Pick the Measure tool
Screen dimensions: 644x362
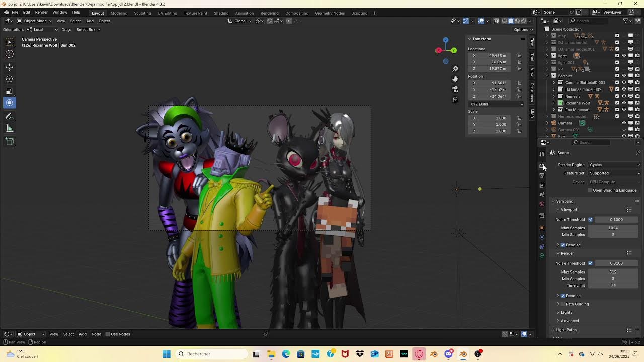[10, 128]
